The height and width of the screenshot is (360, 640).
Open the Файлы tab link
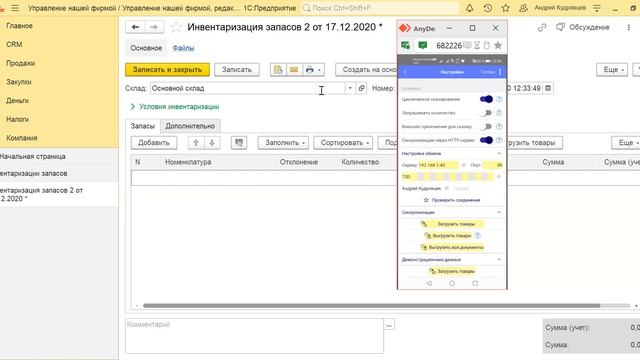pos(183,48)
